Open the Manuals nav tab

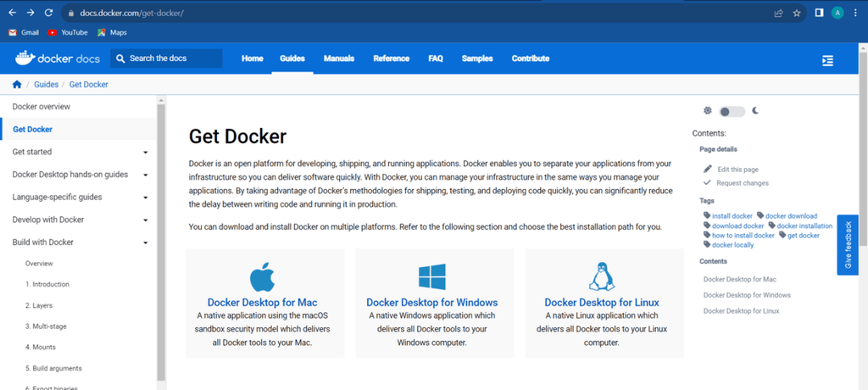coord(339,58)
